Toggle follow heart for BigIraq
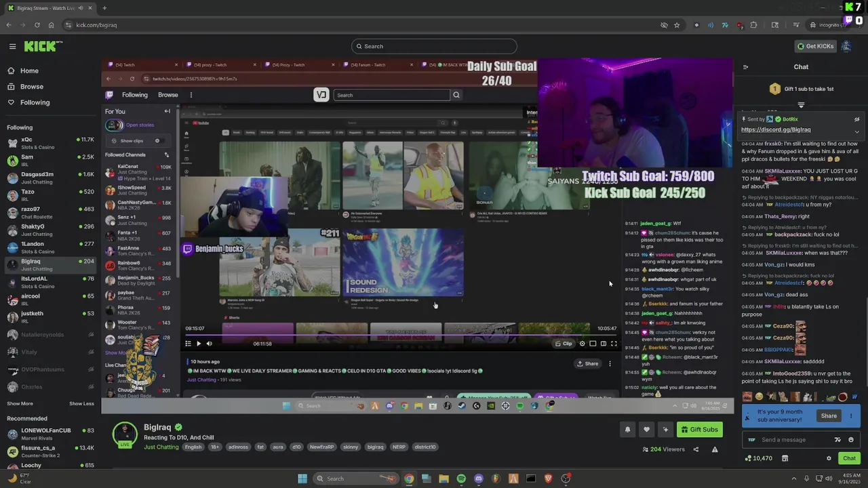Image resolution: width=868 pixels, height=488 pixels. [646, 429]
